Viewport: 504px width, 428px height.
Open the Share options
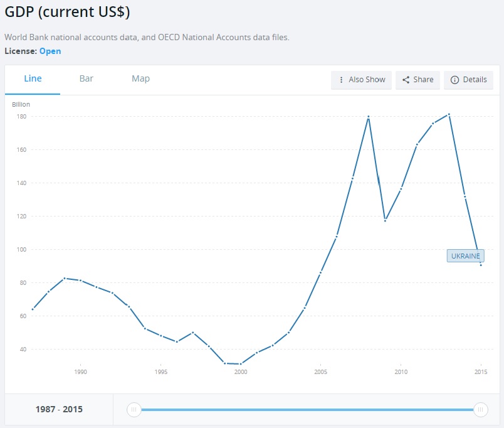[417, 80]
